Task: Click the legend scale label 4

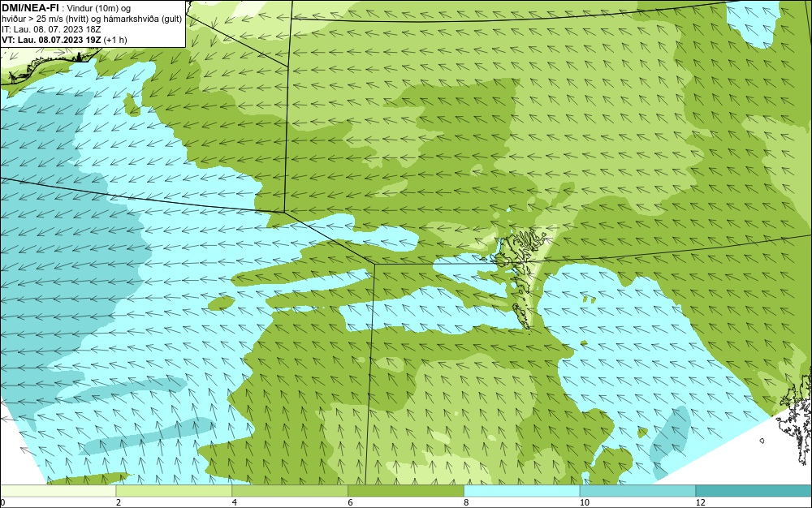Action: coord(235,502)
